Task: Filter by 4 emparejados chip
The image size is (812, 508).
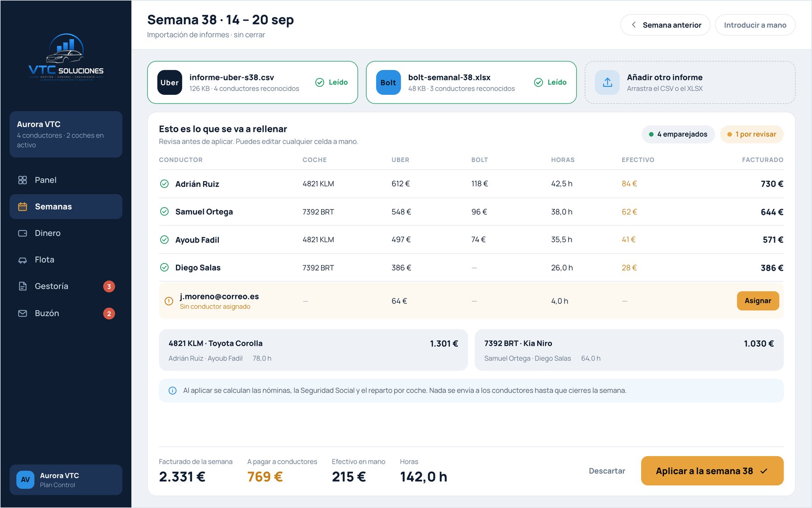Action: click(x=678, y=134)
